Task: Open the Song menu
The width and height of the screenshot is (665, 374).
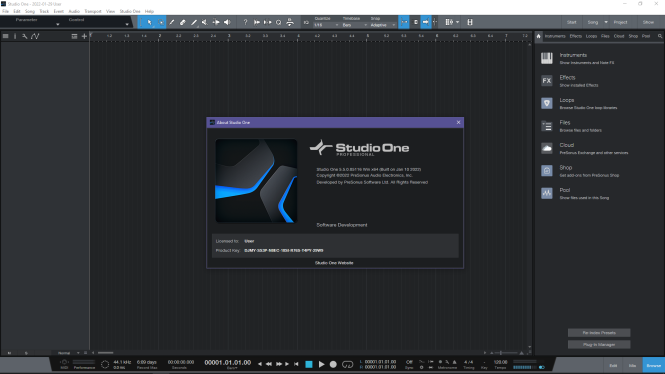Action: 30,11
